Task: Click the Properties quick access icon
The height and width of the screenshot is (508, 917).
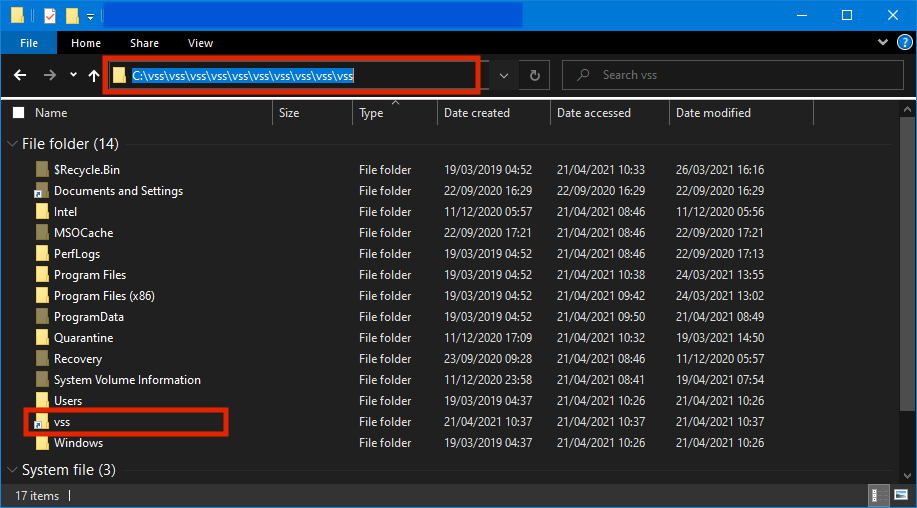Action: pyautogui.click(x=50, y=16)
